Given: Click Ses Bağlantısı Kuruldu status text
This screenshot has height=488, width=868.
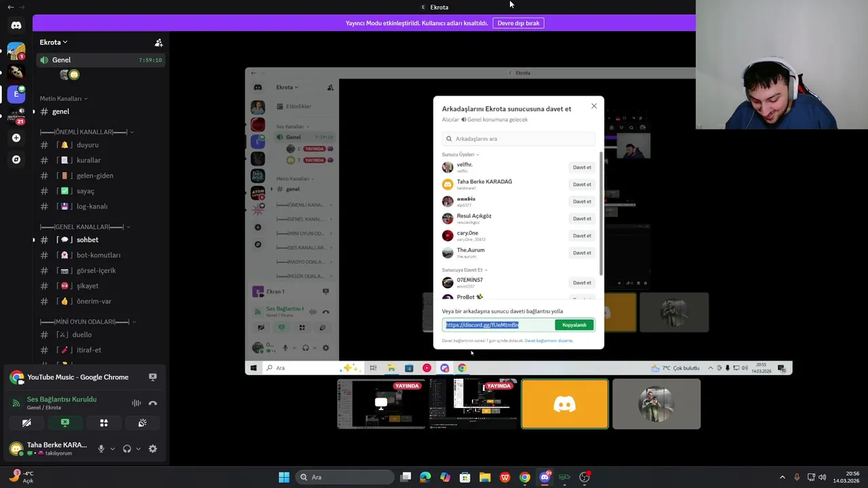Looking at the screenshot, I should click(62, 399).
